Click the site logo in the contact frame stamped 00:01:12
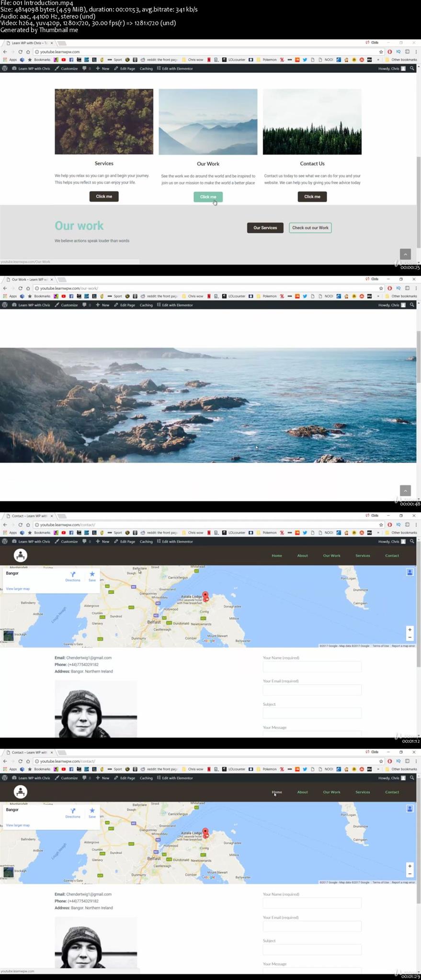Viewport: 421px width, 980px height. (20, 556)
